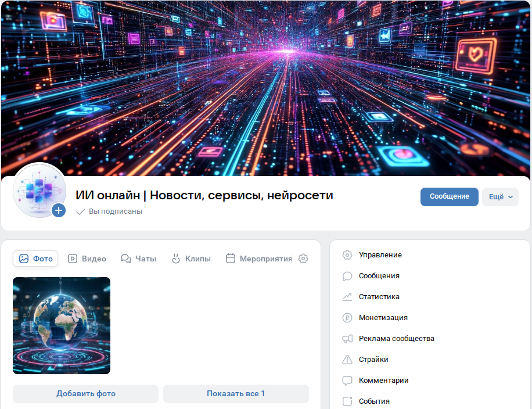
Task: Select the Клипы tab
Action: (x=191, y=258)
